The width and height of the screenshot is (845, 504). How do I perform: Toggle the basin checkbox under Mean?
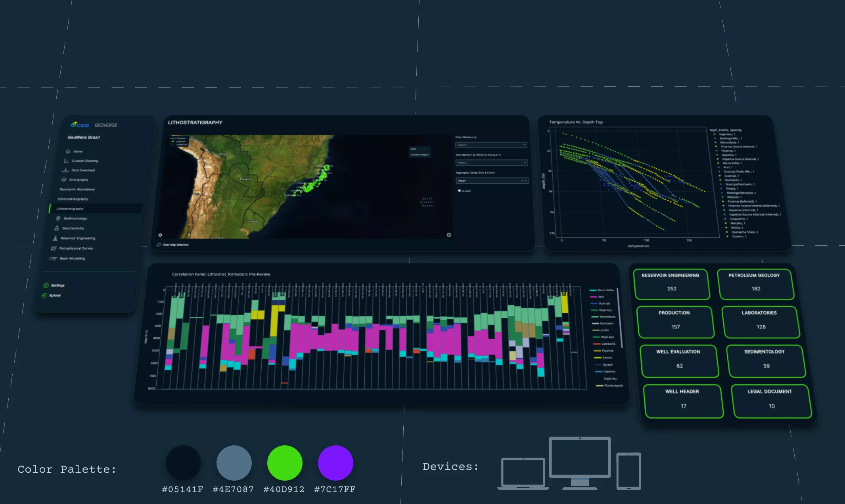459,191
